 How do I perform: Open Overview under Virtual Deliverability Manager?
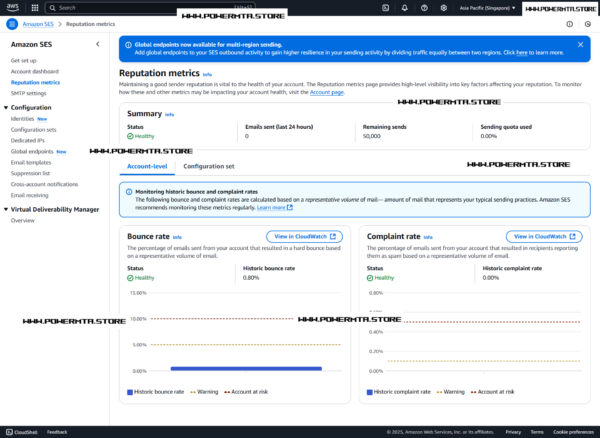point(23,221)
